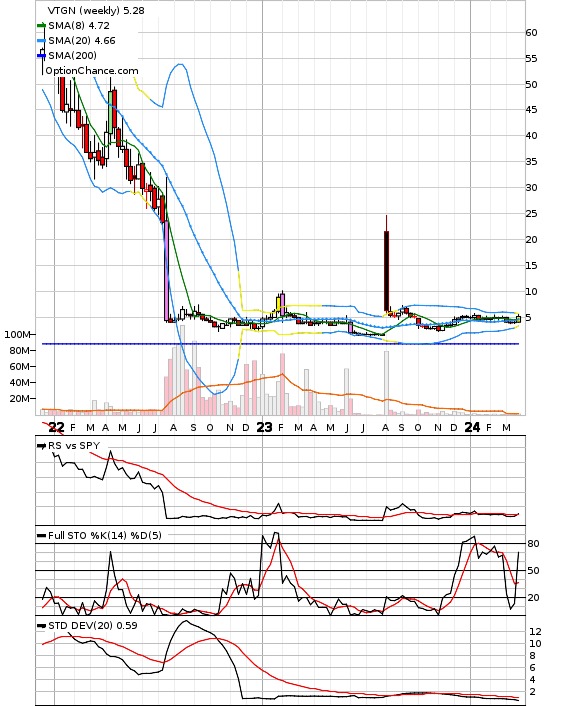566x706 pixels.
Task: Select the 22 year marker on time axis
Action: tap(56, 427)
